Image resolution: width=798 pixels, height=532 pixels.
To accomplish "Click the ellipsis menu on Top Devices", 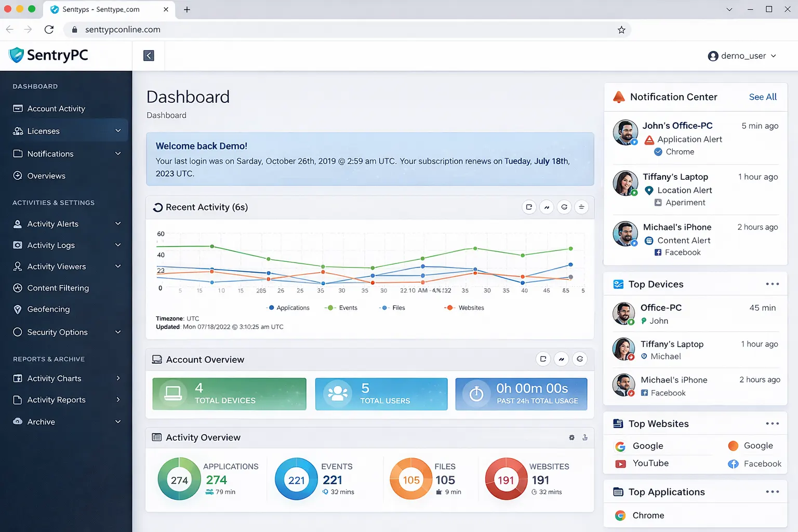I will pos(773,284).
